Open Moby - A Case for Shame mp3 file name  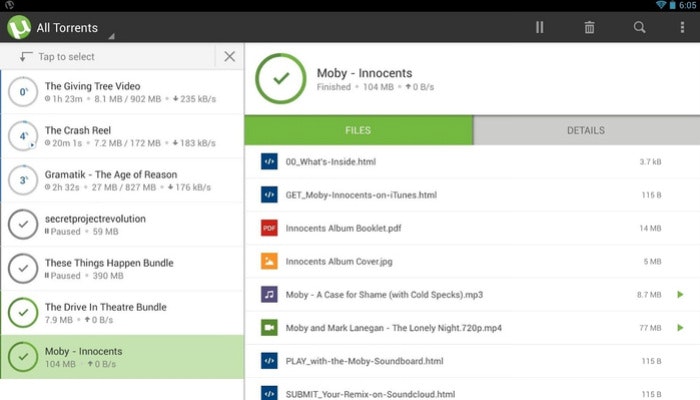(x=384, y=295)
